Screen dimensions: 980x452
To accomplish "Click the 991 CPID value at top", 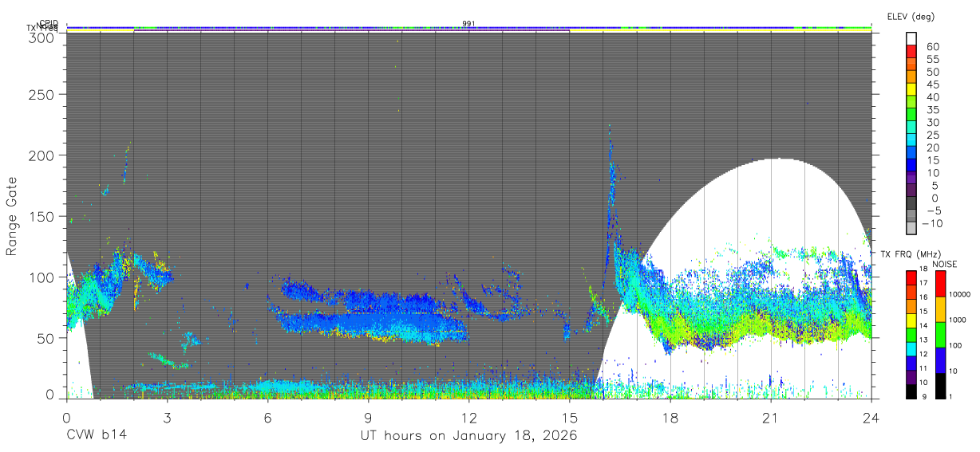I will pos(468,23).
